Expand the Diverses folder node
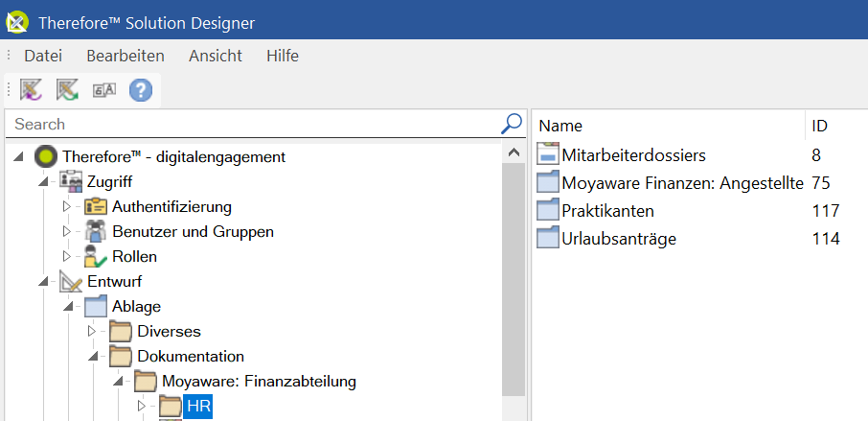 [92, 331]
